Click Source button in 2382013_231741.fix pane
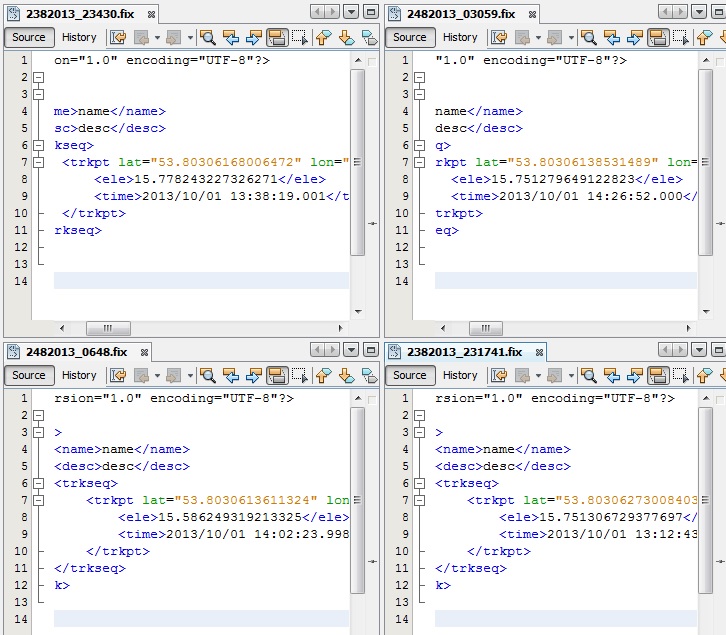This screenshot has width=726, height=635. pyautogui.click(x=409, y=375)
